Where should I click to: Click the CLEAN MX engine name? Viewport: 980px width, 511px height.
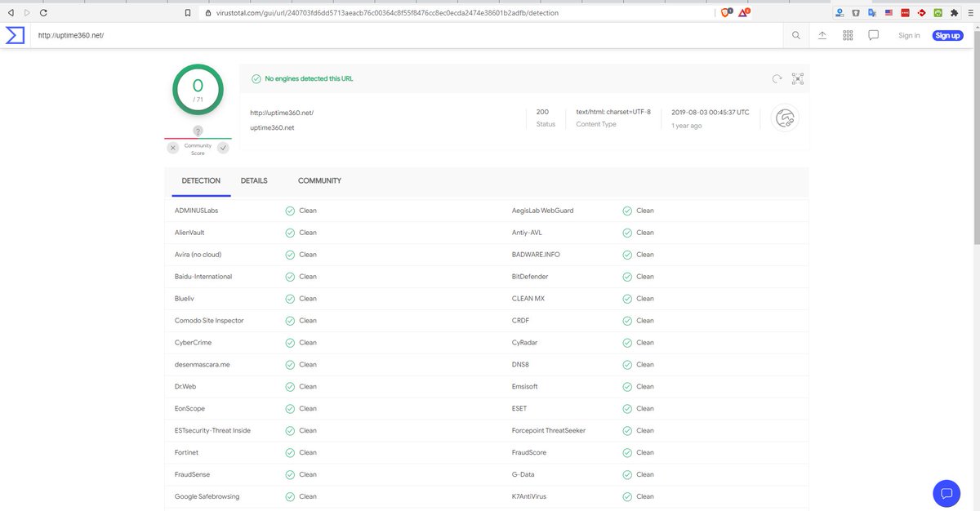tap(528, 299)
